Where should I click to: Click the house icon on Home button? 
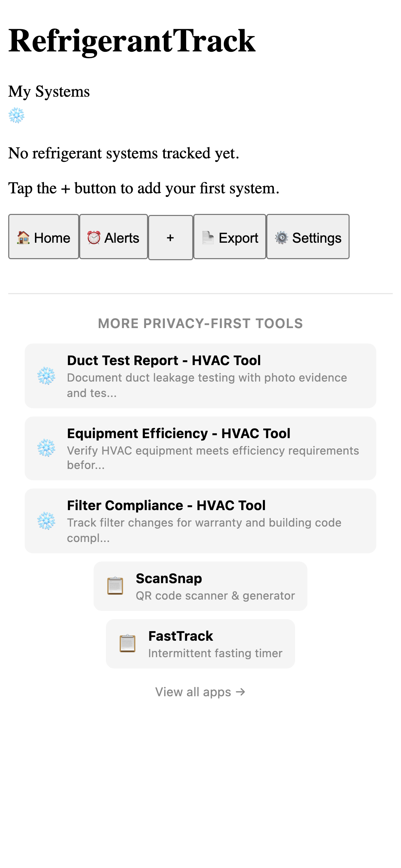pyautogui.click(x=23, y=237)
